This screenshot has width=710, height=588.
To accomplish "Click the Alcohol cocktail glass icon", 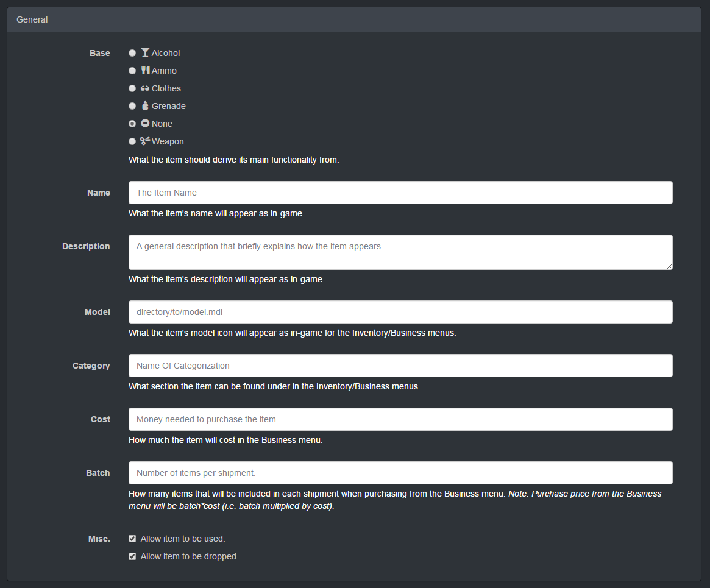I will [x=145, y=53].
